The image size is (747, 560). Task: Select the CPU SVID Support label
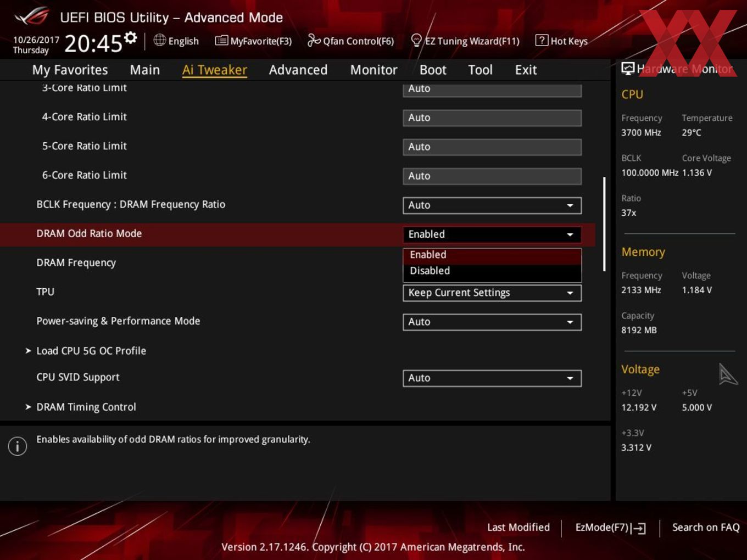click(x=78, y=377)
